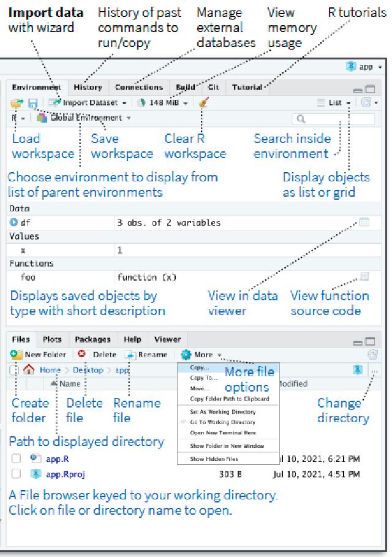
Task: Click the view source icon for foo
Action: [x=364, y=276]
